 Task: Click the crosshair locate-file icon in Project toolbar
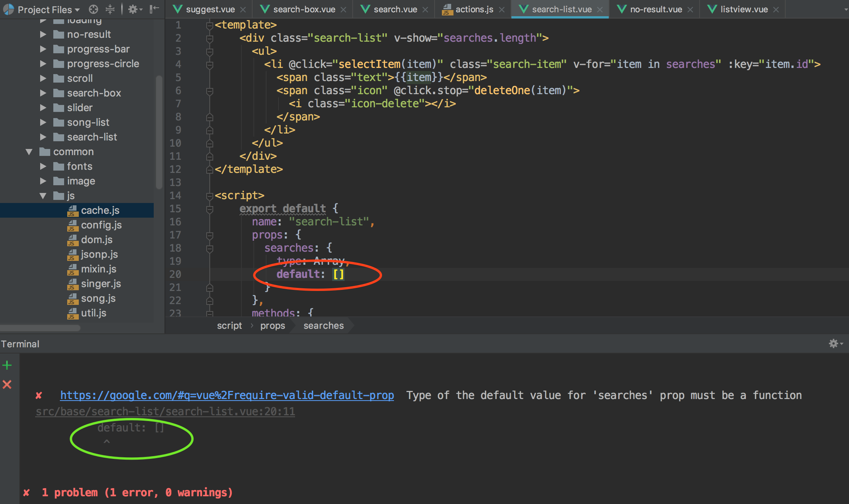93,9
